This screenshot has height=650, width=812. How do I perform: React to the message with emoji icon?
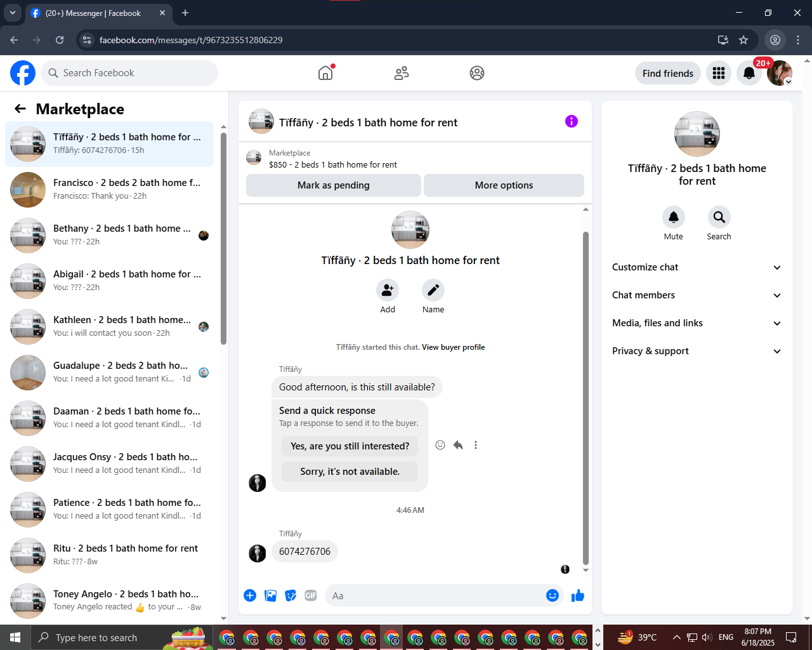pos(440,445)
